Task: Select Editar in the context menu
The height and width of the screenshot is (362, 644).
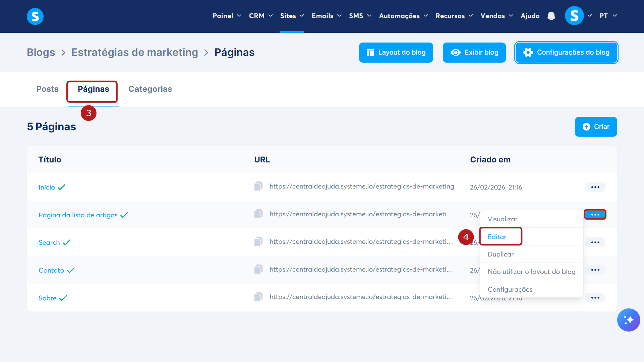Action: pyautogui.click(x=497, y=237)
